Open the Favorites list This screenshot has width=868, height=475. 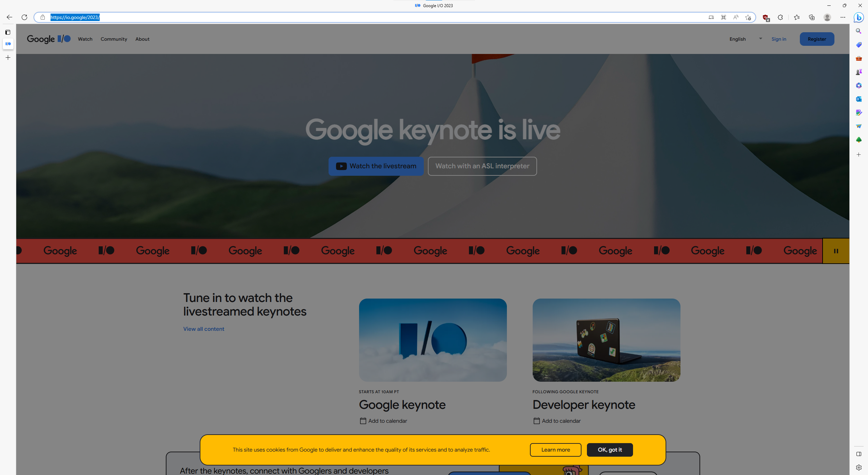(797, 17)
